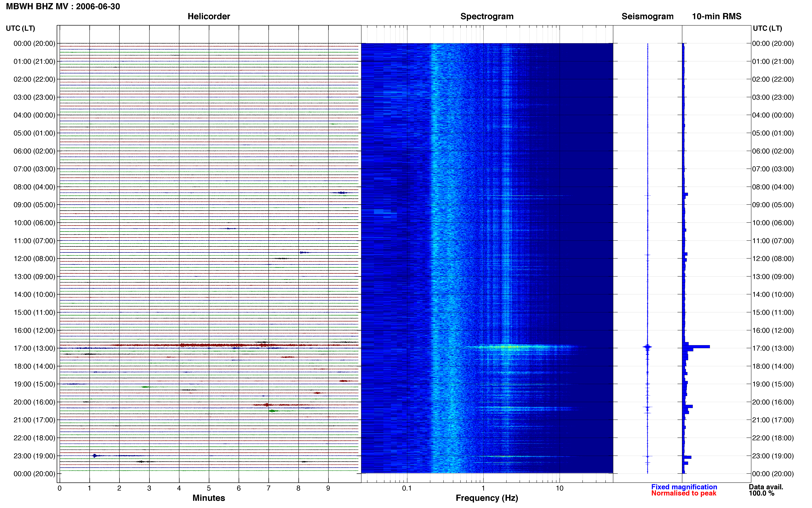Select '14:00 (10:00)' on the left time axis
The height and width of the screenshot is (508, 812).
(34, 295)
